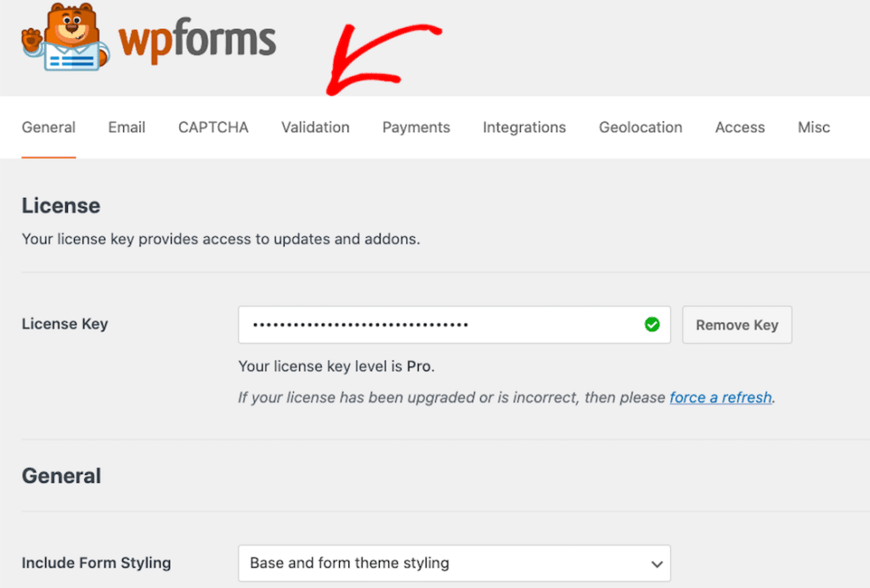Select 'Base and form theme styling' combo box
Screen dimensions: 870x588
tap(454, 563)
